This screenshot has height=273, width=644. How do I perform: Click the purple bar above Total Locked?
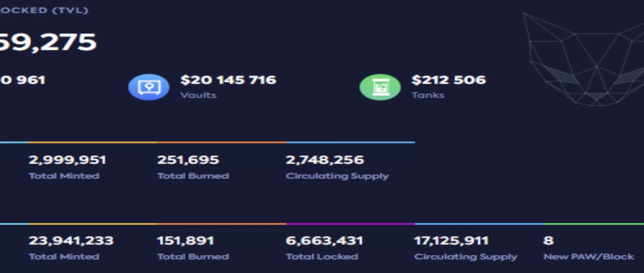[350, 224]
